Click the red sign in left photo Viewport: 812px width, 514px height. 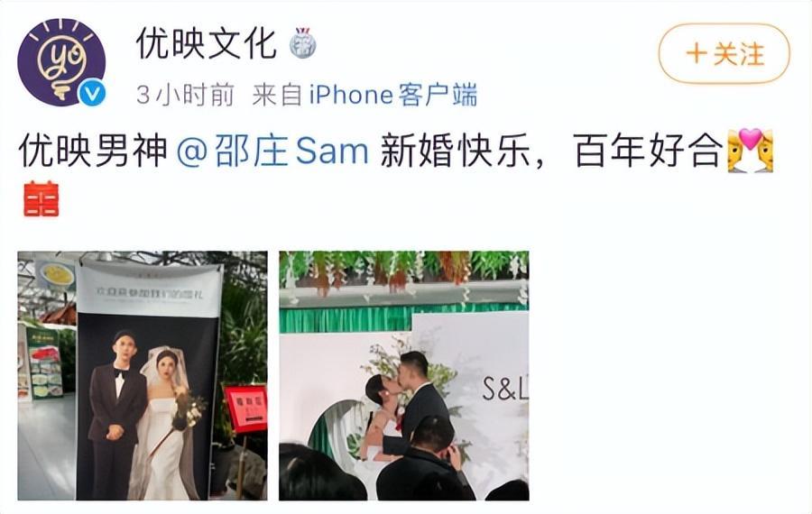pyautogui.click(x=246, y=408)
